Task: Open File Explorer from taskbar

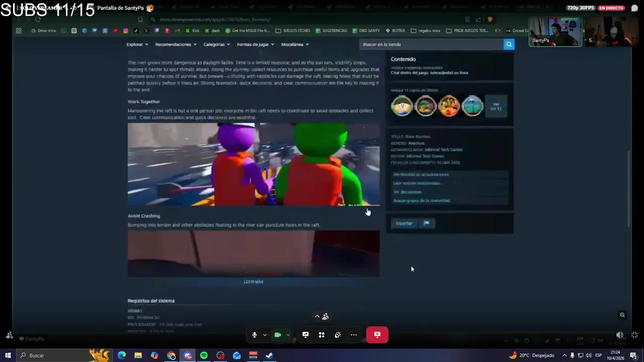Action: coord(138,355)
